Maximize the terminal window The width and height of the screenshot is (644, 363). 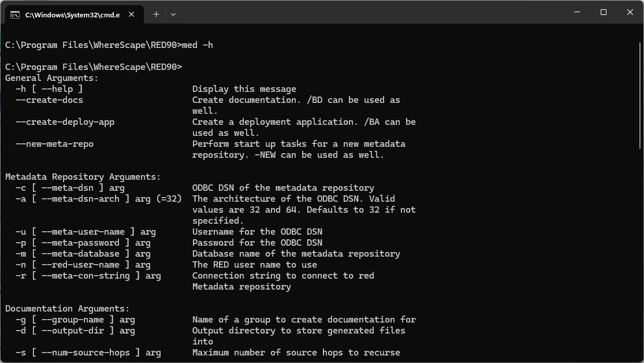(603, 12)
